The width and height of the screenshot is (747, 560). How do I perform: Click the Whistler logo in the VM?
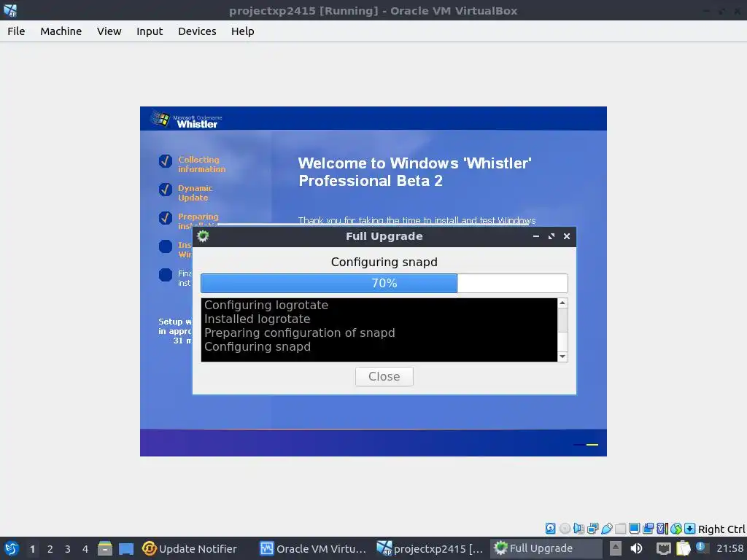coord(185,119)
